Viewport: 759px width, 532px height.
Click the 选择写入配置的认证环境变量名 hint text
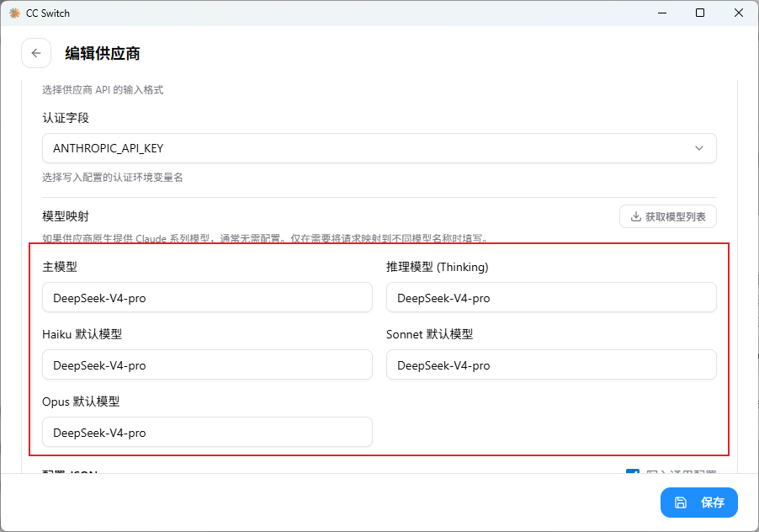[x=112, y=177]
